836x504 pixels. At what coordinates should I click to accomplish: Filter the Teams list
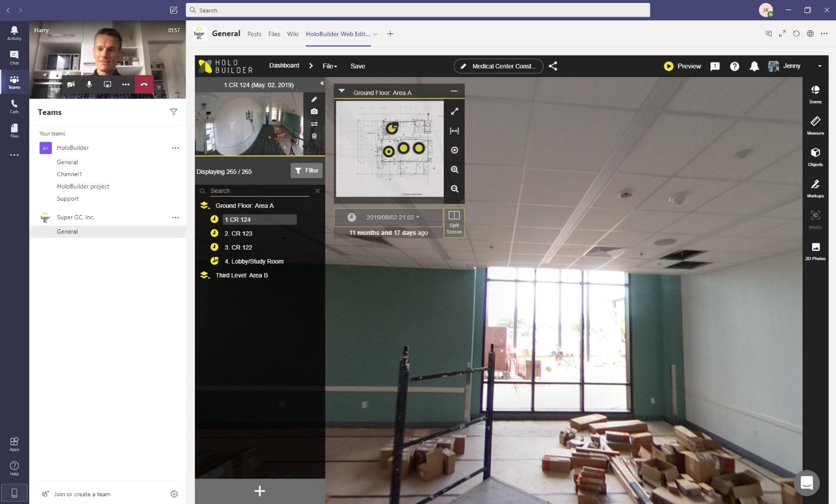click(x=174, y=112)
